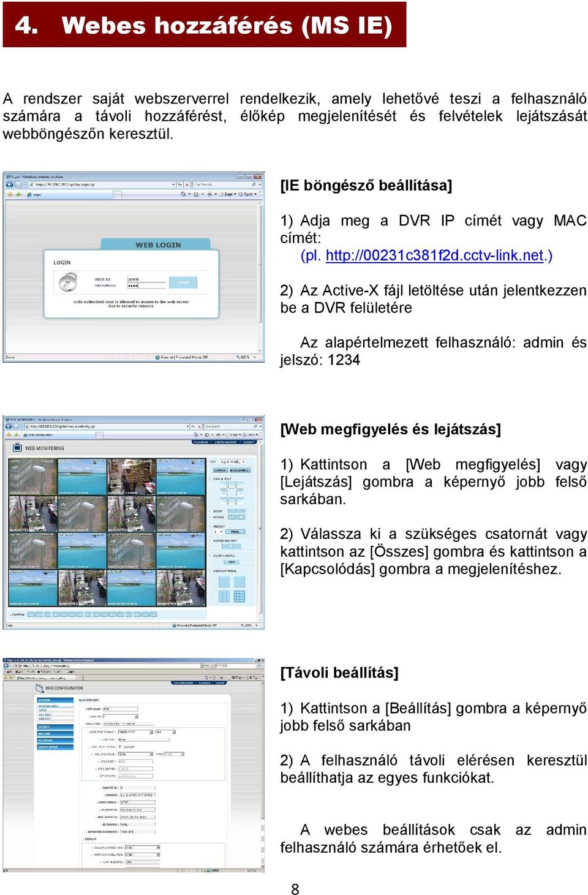Click home icon in login browser toolbar

pos(183,194)
